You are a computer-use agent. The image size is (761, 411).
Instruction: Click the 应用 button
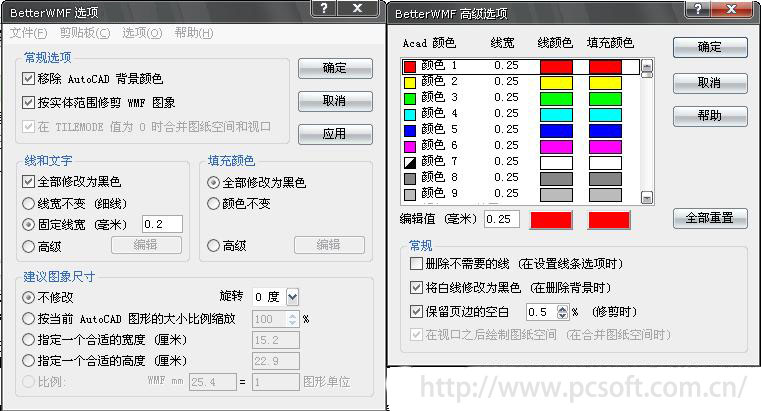tap(334, 134)
